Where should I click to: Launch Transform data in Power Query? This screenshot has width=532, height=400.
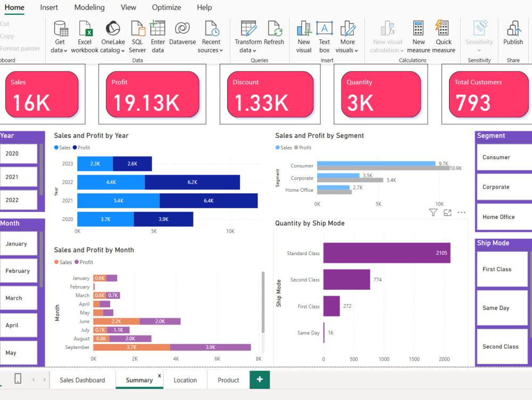[248, 30]
